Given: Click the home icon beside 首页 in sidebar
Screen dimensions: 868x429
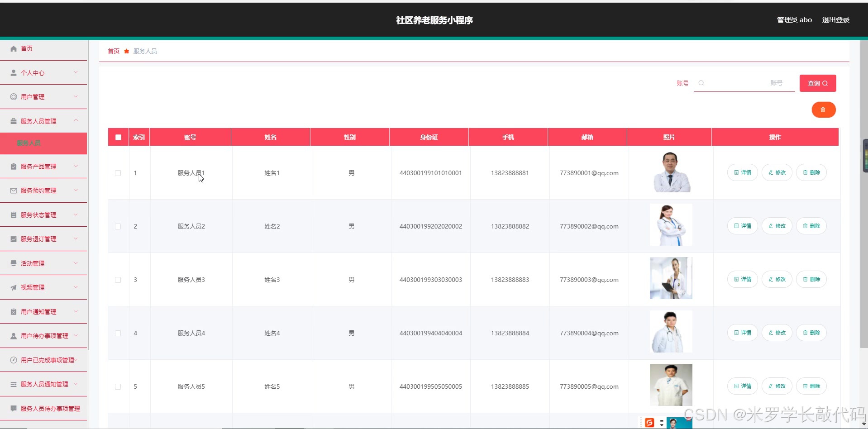Looking at the screenshot, I should [x=14, y=48].
